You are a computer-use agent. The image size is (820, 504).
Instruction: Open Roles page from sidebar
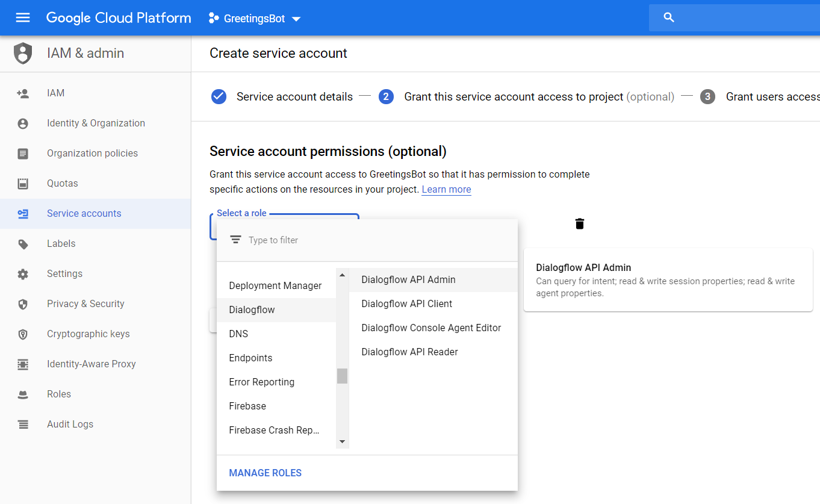coord(95,394)
